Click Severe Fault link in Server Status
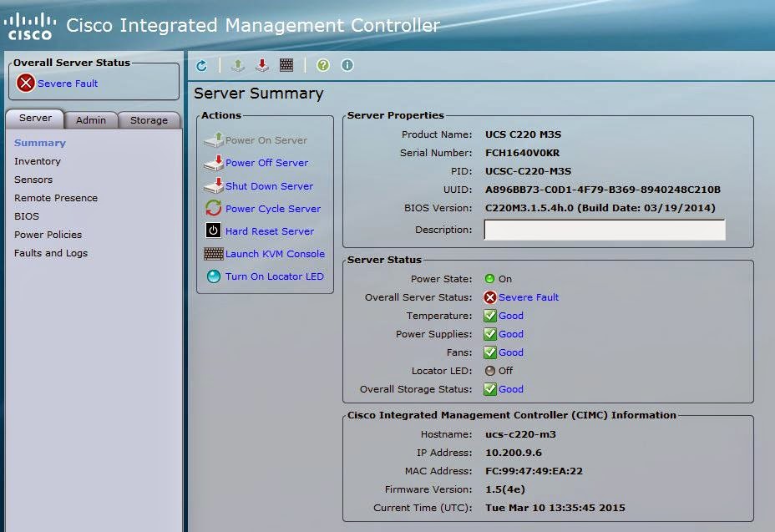 [x=529, y=297]
